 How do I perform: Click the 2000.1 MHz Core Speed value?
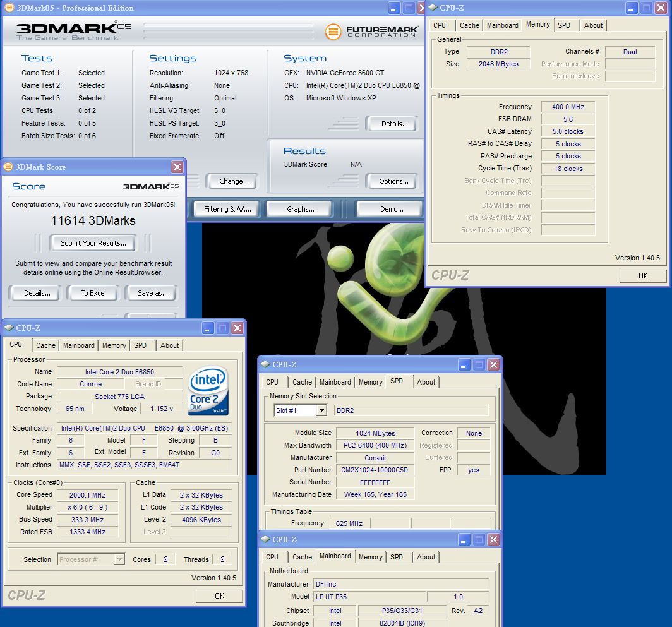pyautogui.click(x=87, y=495)
